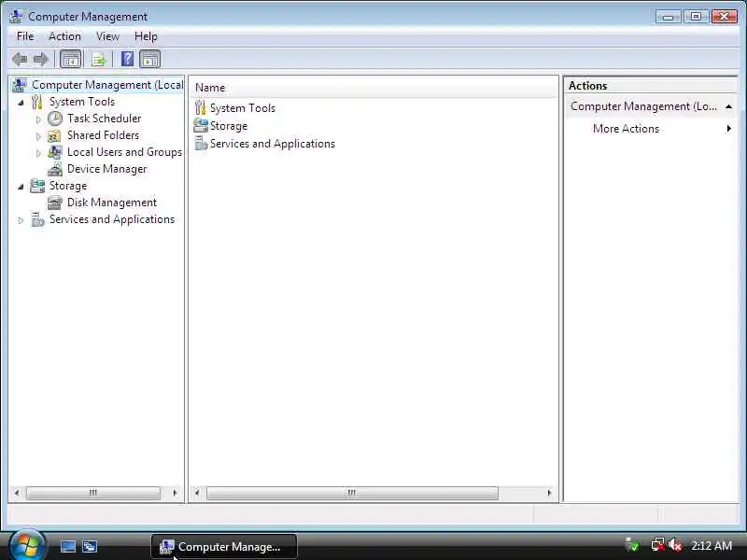Open the Windows Start orb
747x560 pixels.
[x=26, y=546]
